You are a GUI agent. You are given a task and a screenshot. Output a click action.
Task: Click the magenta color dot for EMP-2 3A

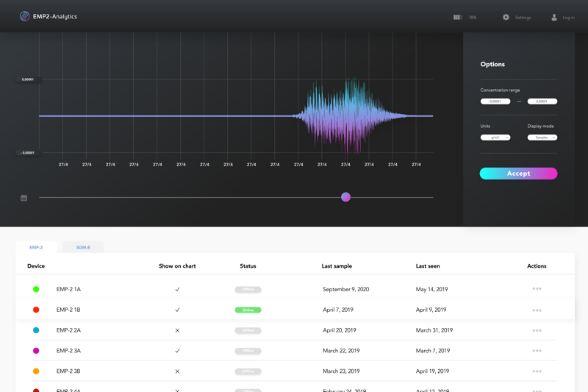[x=36, y=351]
